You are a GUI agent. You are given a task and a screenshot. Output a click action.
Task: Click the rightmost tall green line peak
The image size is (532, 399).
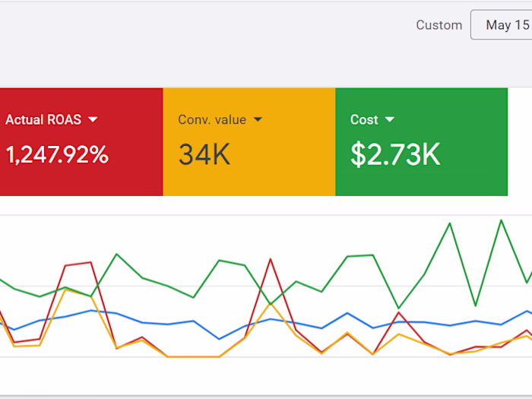coord(501,220)
